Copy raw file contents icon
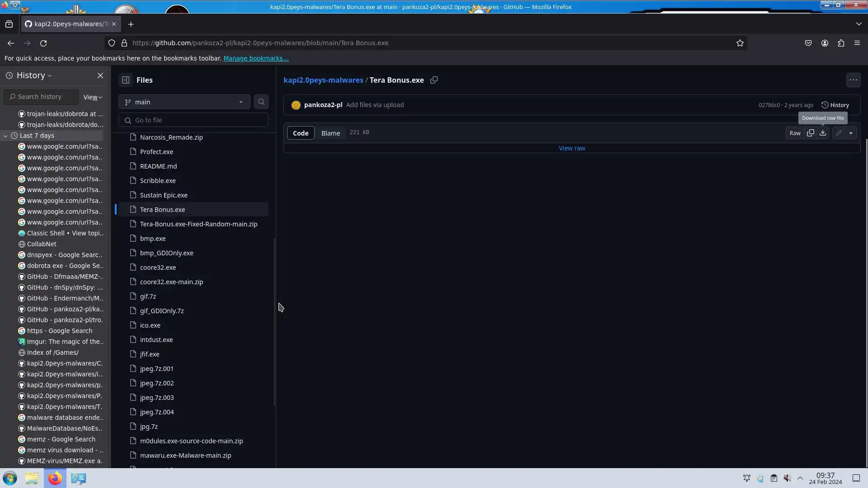 (x=811, y=133)
